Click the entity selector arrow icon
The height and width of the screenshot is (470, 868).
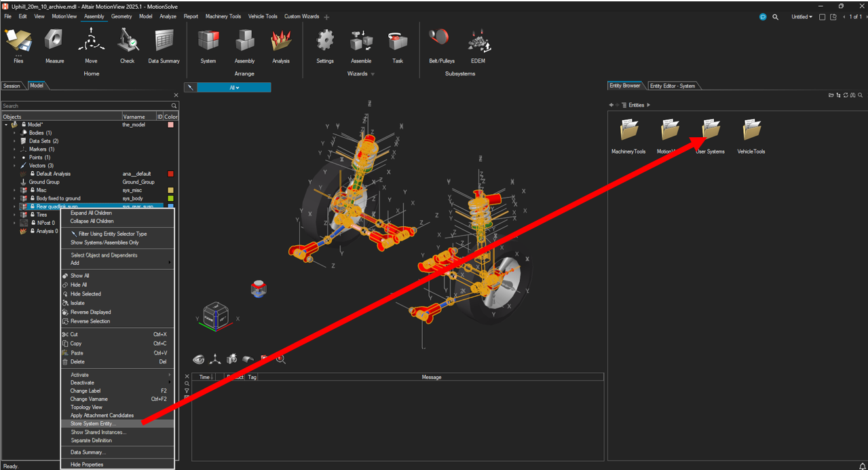point(190,88)
